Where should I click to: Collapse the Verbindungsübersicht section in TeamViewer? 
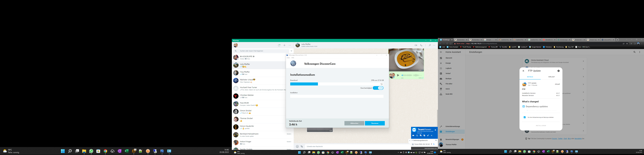click(x=412, y=140)
